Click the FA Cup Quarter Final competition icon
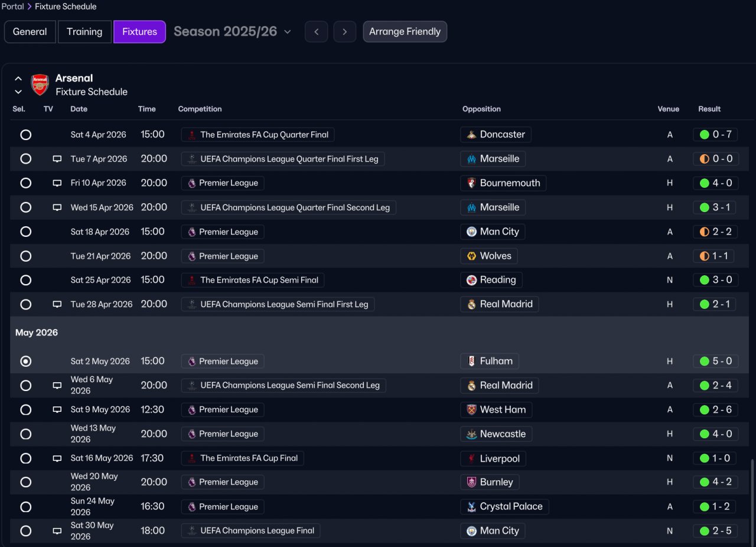Viewport: 756px width, 547px height. [x=191, y=135]
